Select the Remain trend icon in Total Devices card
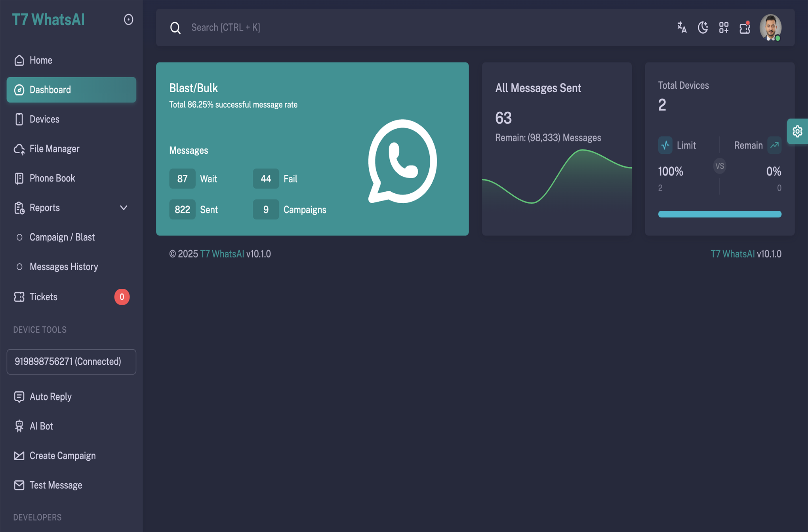This screenshot has width=808, height=532. tap(775, 145)
